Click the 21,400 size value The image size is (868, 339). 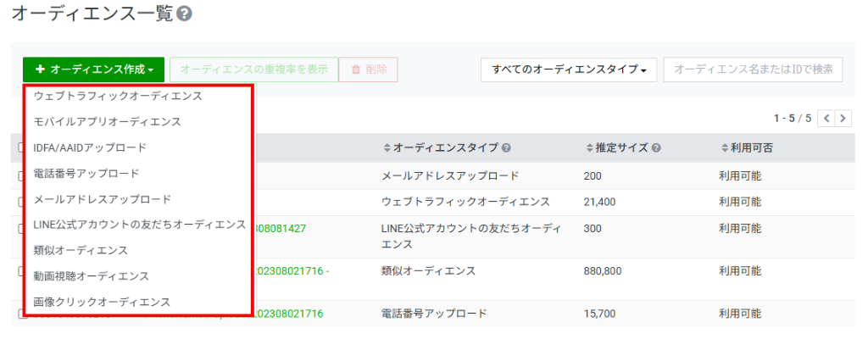pyautogui.click(x=599, y=203)
